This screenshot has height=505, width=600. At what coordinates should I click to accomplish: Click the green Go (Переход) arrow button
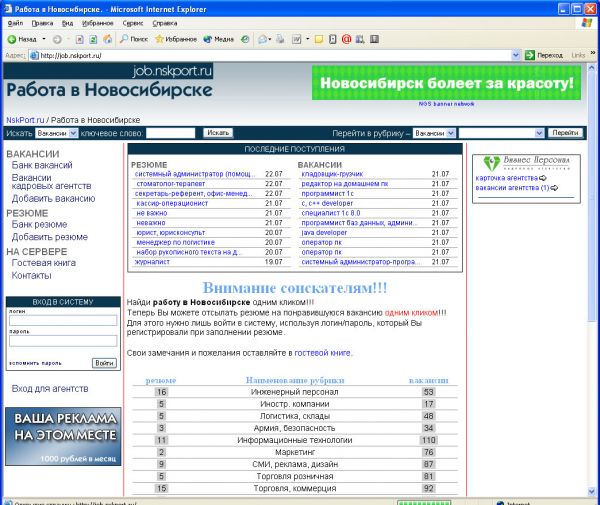click(544, 55)
